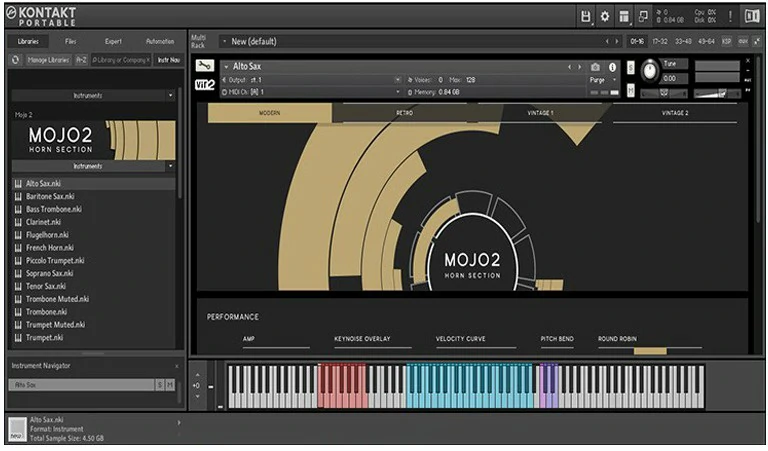Click piano icon beside Baritone Sax.nki
The width and height of the screenshot is (768, 451).
(18, 196)
